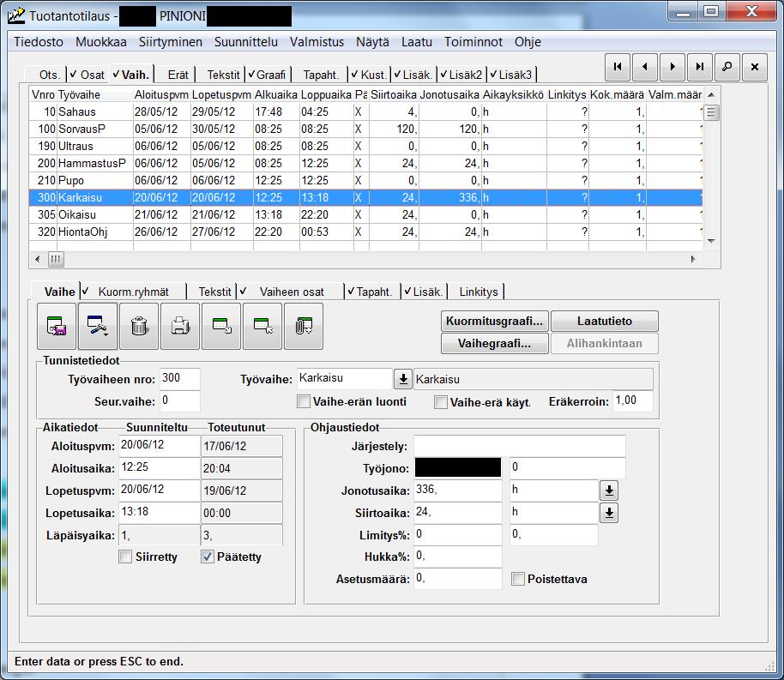Click the planned Aloituspvm date field

(160, 446)
